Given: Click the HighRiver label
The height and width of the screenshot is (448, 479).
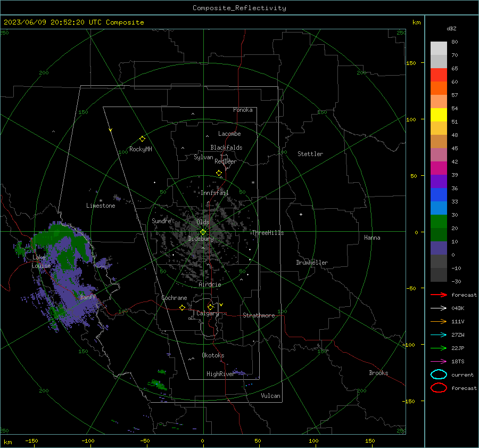Looking at the screenshot, I should click(x=220, y=374).
